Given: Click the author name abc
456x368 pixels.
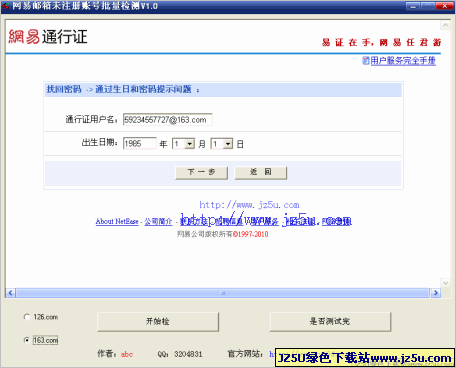Looking at the screenshot, I should [127, 354].
